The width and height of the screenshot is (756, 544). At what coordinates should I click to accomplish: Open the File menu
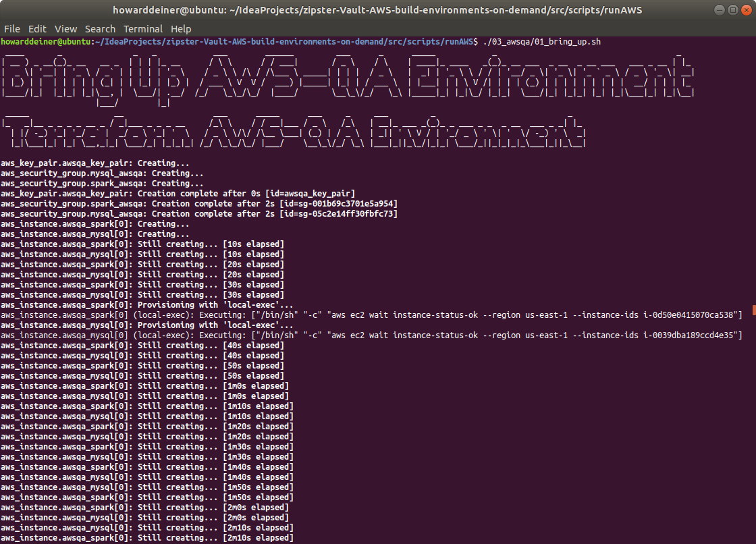click(x=12, y=29)
